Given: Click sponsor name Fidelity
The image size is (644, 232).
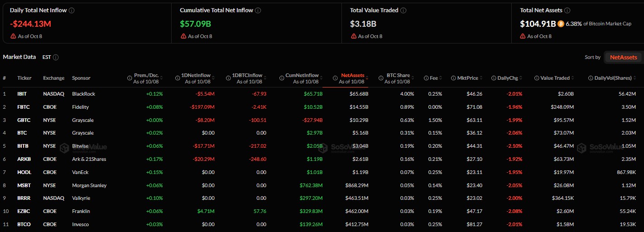Looking at the screenshot, I should (80, 107).
